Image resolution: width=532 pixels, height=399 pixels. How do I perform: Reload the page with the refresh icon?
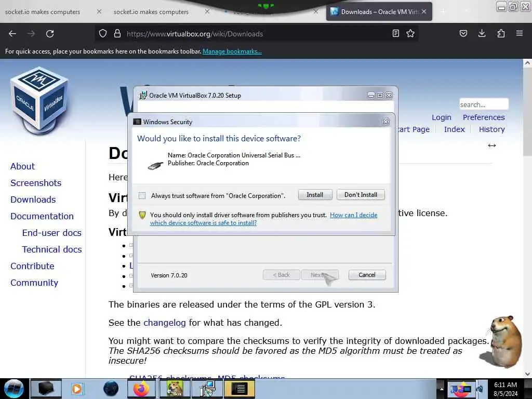pos(50,34)
